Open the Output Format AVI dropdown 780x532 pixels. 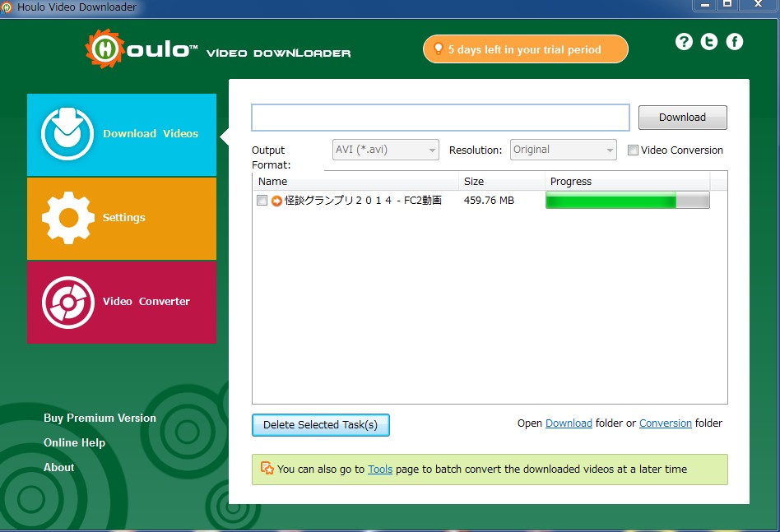[x=386, y=150]
